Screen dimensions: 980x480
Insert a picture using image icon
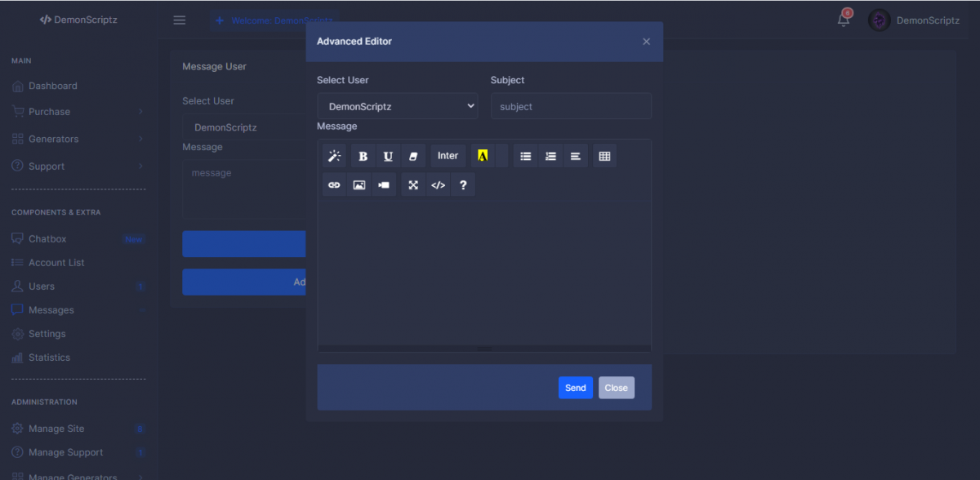[x=359, y=185]
